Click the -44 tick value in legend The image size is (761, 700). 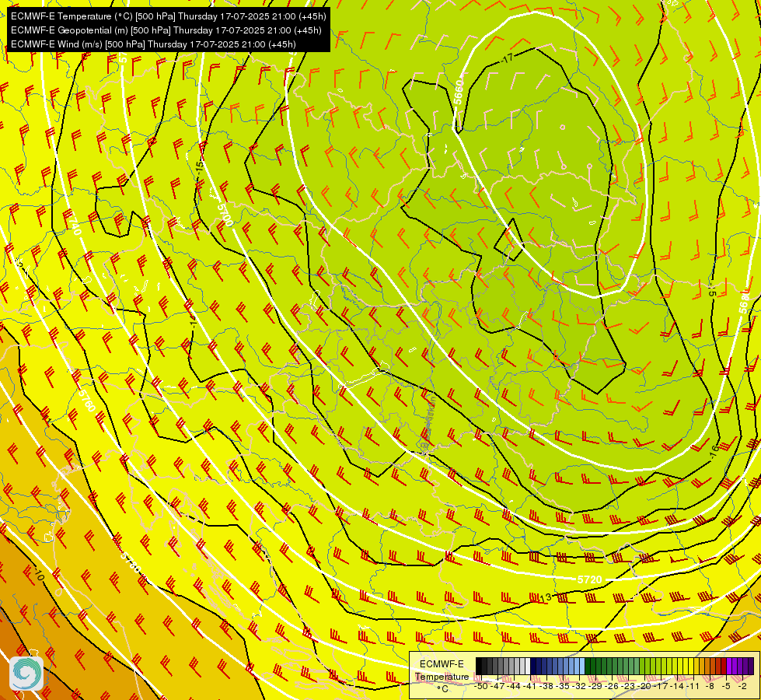point(515,687)
